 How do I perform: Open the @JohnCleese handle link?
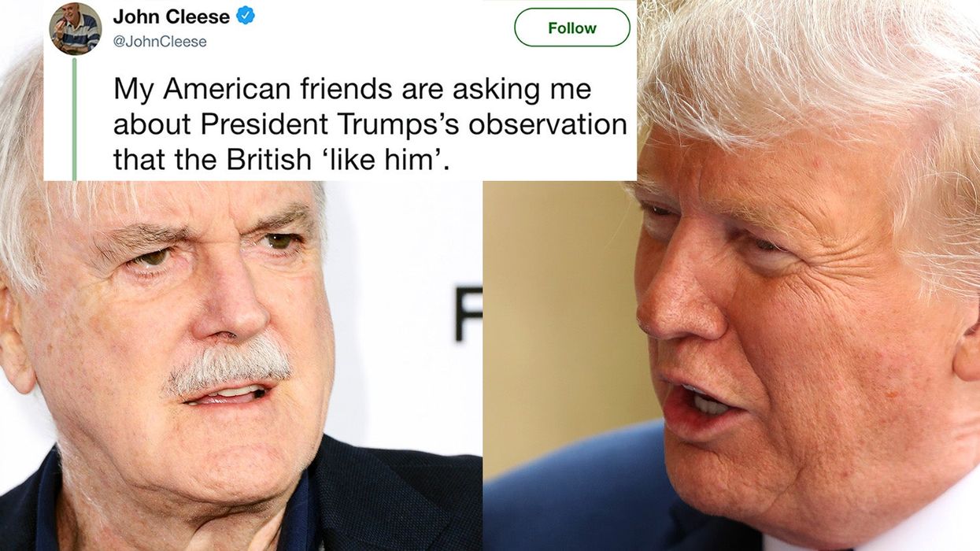click(160, 42)
